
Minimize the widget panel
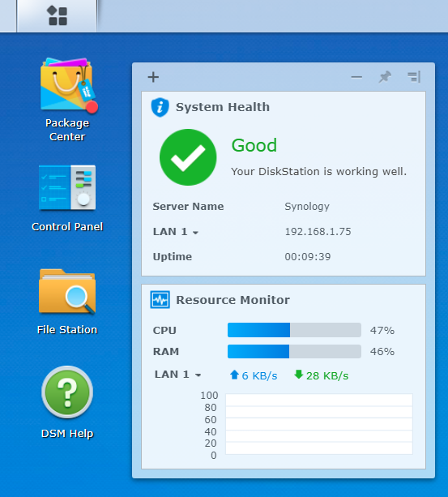click(356, 77)
